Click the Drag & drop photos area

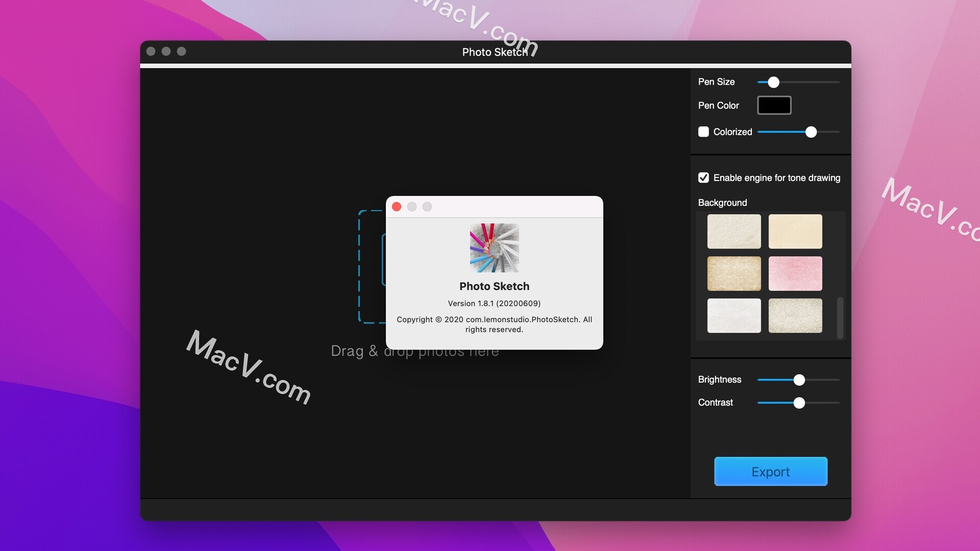[414, 351]
